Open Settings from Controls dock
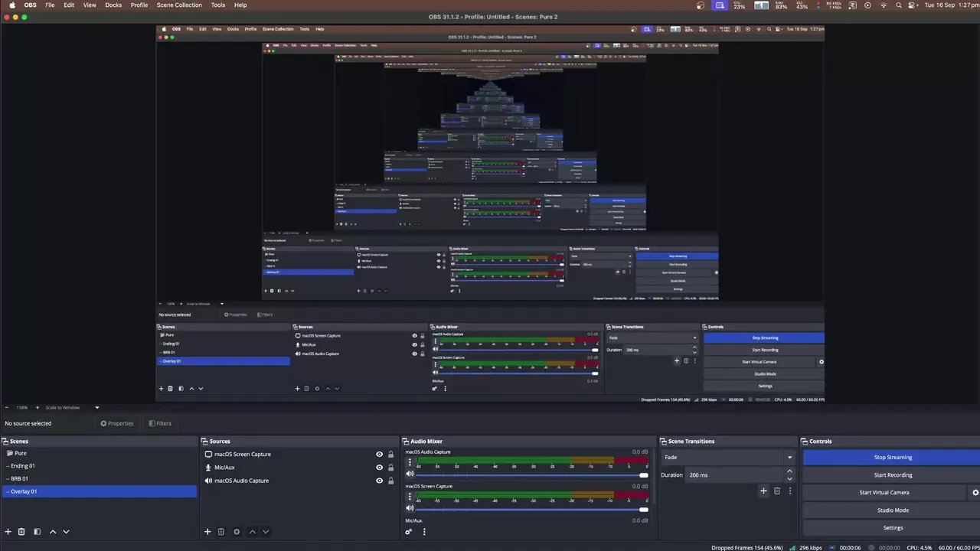This screenshot has width=980, height=551. click(x=893, y=527)
